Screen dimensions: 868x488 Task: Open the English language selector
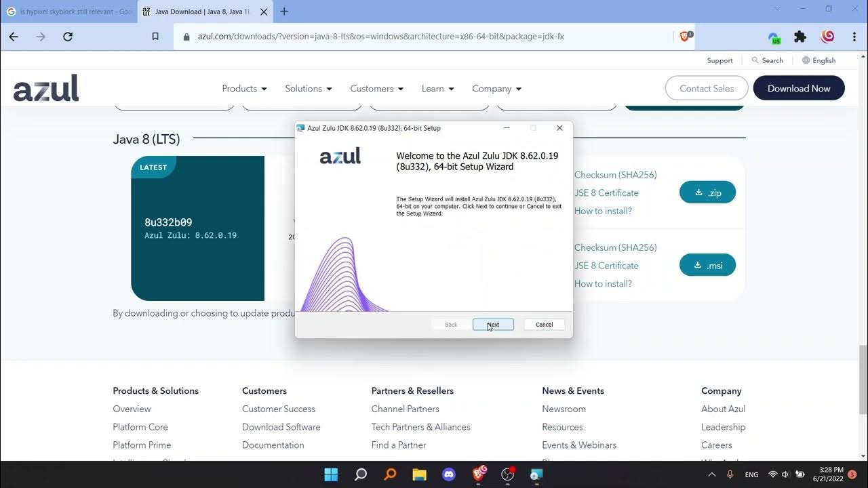tap(818, 60)
